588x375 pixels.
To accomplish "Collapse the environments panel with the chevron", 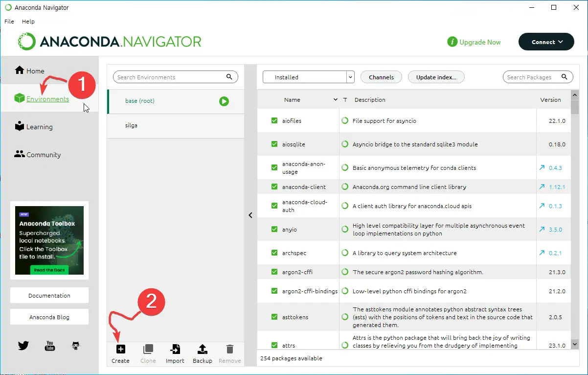I will click(x=250, y=215).
